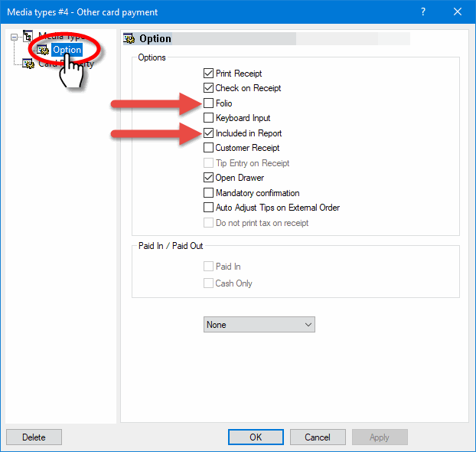Uncheck Included in Report
476x452 pixels.
(x=208, y=133)
